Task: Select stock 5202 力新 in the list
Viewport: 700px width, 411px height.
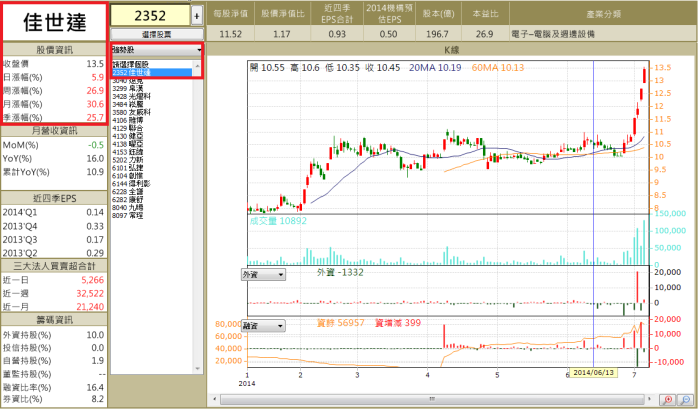Action: [x=128, y=160]
